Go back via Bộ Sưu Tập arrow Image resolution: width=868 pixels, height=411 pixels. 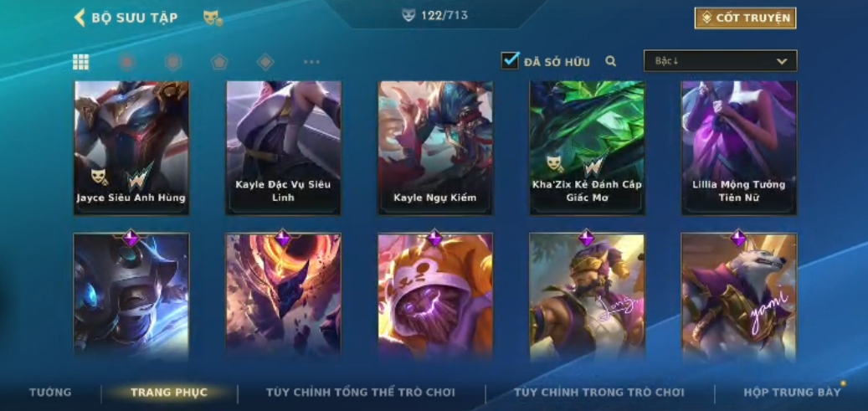click(80, 18)
